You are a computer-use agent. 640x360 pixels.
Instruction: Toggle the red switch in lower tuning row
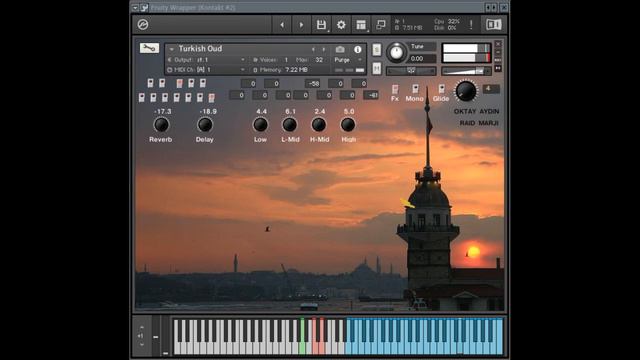(211, 98)
